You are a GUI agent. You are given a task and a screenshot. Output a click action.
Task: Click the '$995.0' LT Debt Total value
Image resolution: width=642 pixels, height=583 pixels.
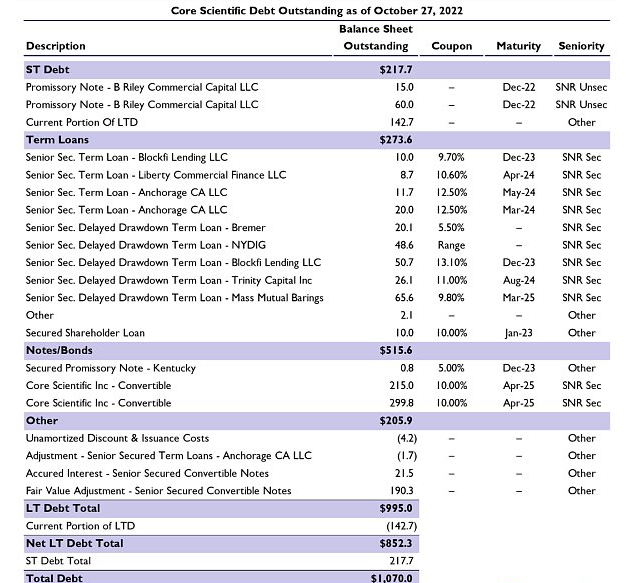(x=396, y=508)
